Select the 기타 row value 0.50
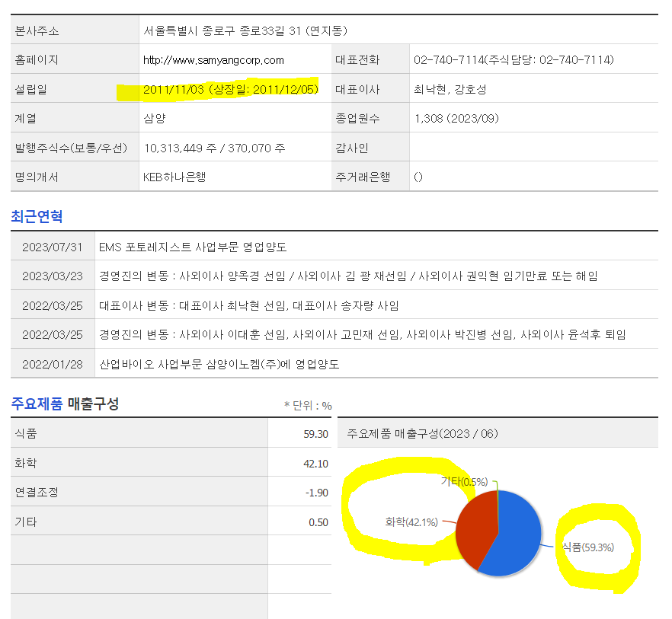 pos(318,522)
